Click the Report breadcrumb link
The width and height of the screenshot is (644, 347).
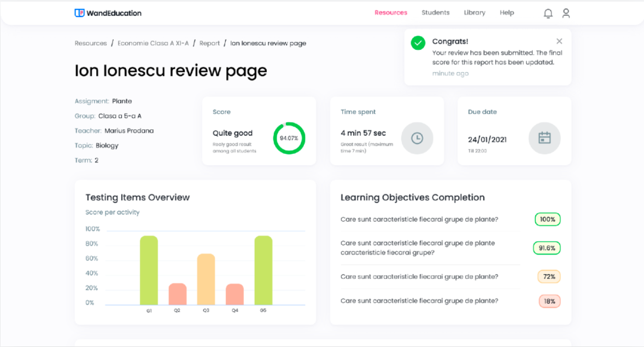click(209, 43)
